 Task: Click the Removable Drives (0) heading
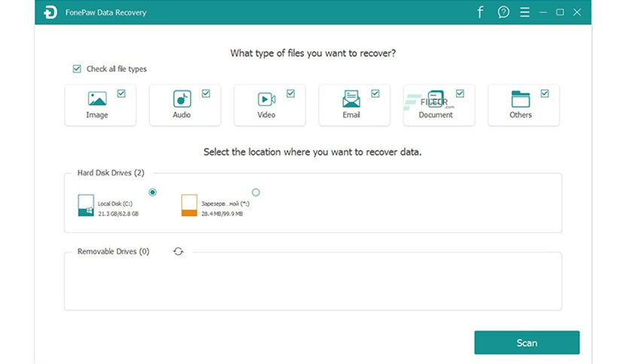click(114, 251)
